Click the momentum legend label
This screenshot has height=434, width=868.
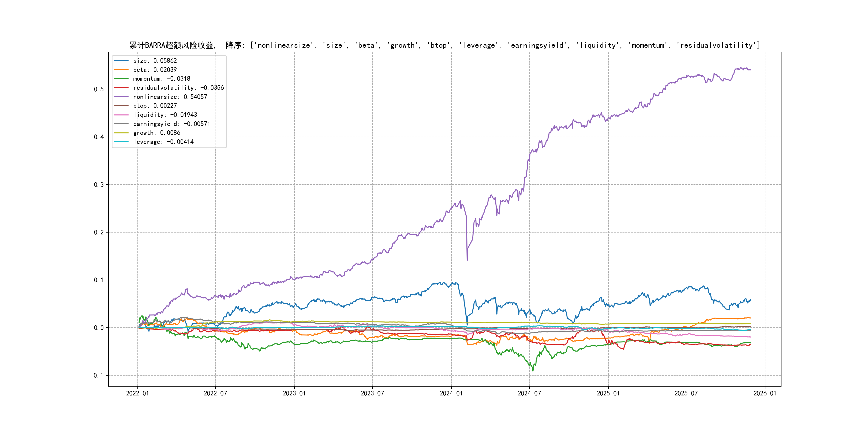(x=161, y=78)
